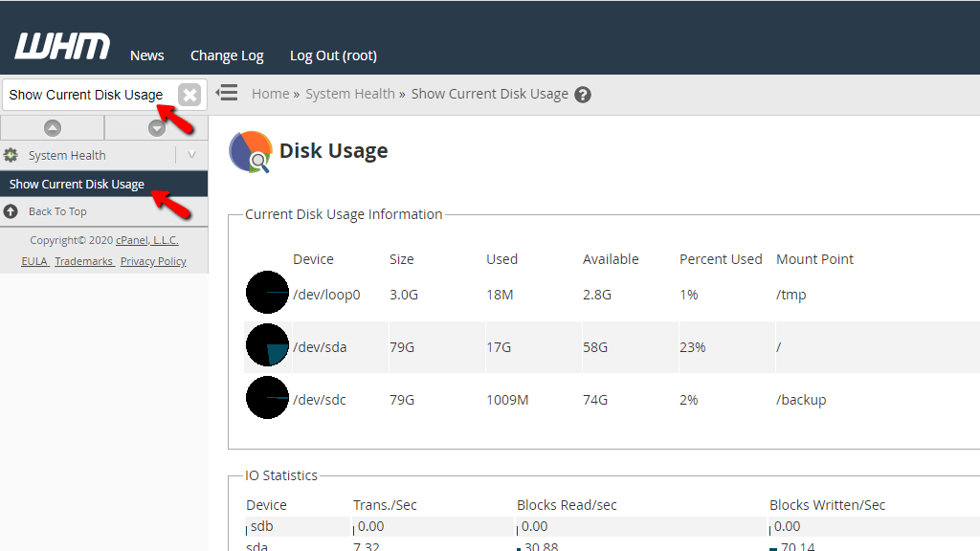Screen dimensions: 980x551
Task: Open the EULA link
Action: pyautogui.click(x=34, y=261)
